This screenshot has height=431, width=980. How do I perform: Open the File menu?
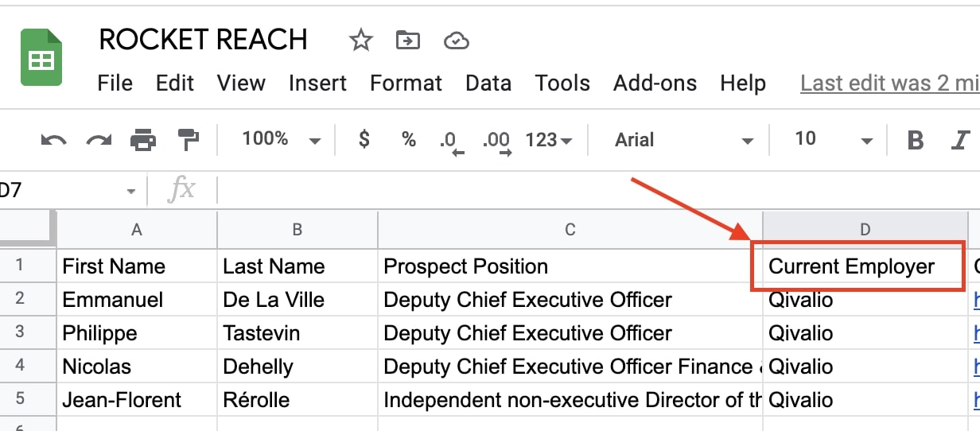coord(115,83)
